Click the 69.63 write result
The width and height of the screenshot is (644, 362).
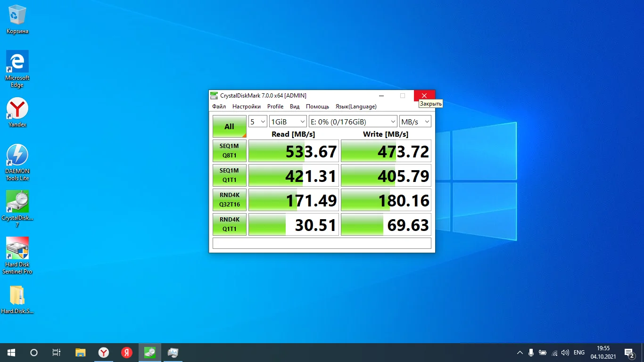(x=386, y=225)
